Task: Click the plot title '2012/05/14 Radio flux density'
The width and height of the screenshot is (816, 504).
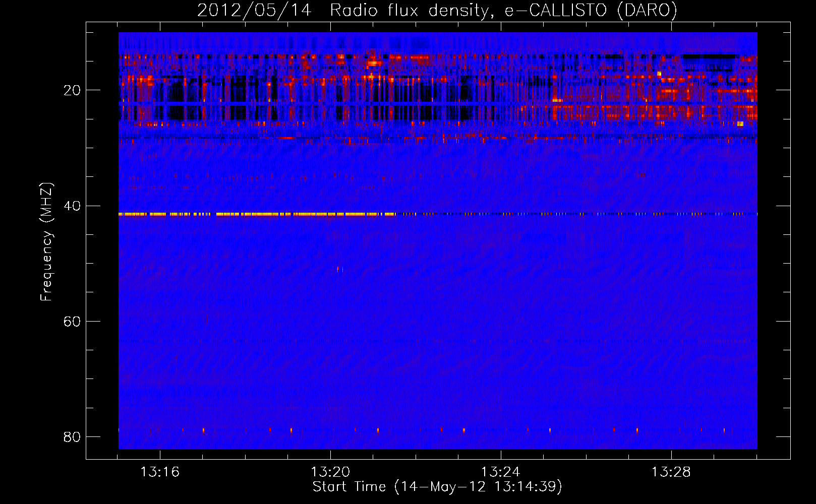Action: 437,10
